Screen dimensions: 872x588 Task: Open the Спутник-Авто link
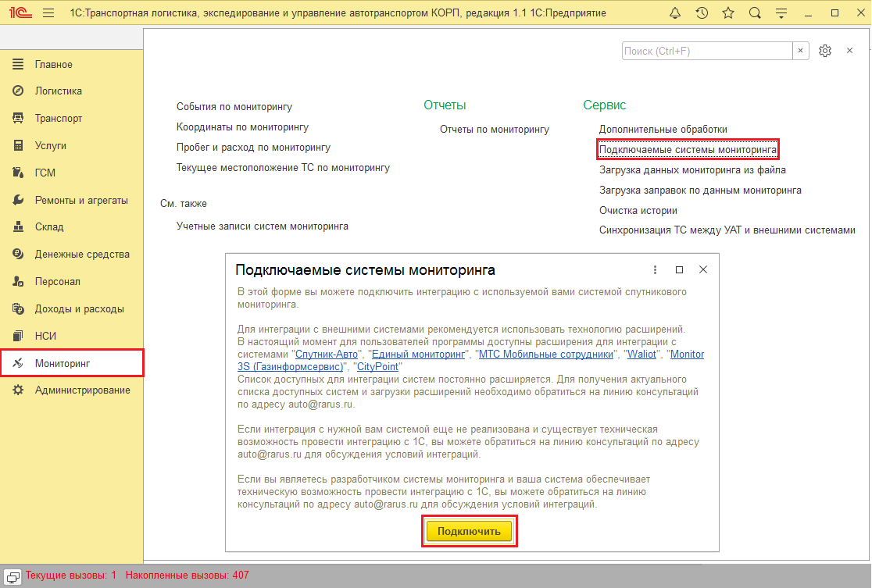(324, 355)
